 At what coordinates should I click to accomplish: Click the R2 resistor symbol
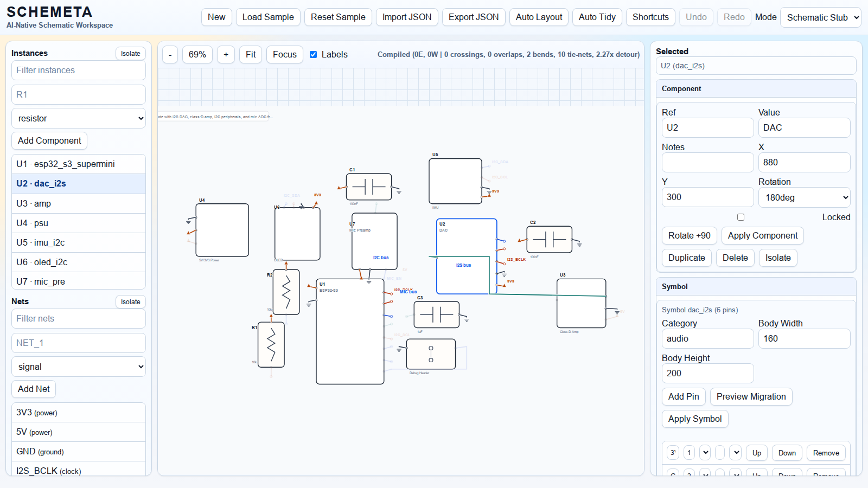point(286,292)
